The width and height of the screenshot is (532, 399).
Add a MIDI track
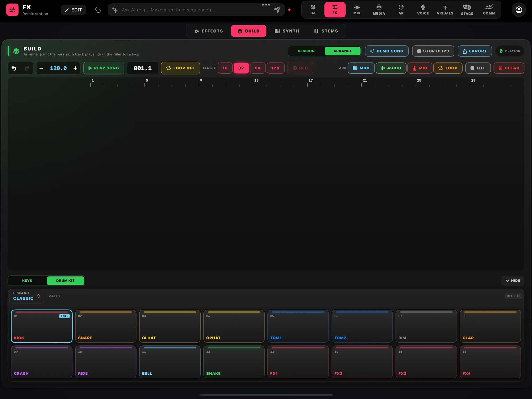tap(361, 68)
